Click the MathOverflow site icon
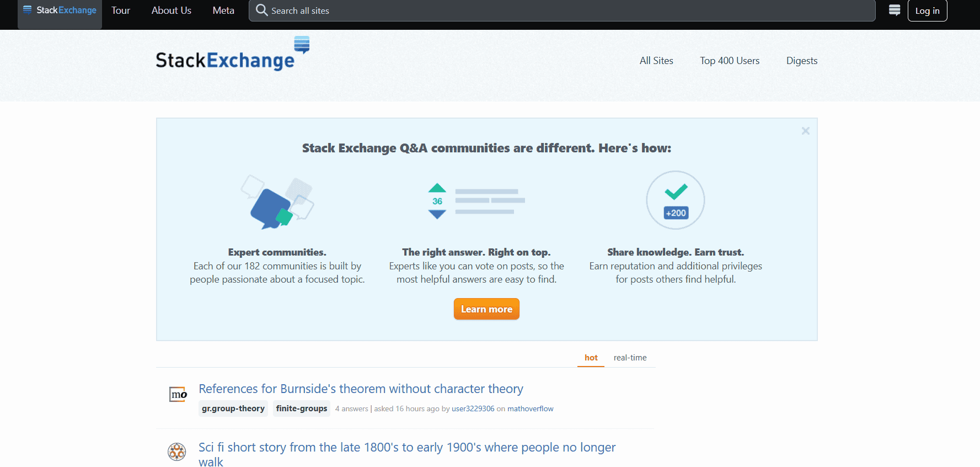Viewport: 980px width, 467px height. 177,394
